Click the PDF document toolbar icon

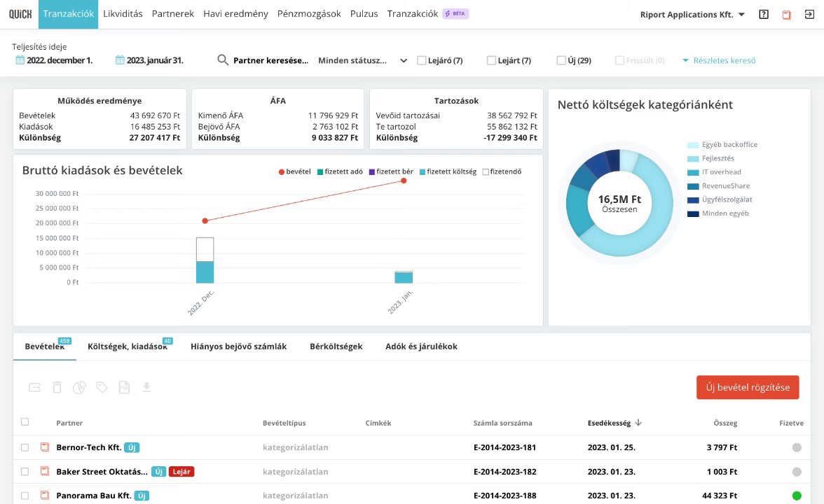point(124,388)
